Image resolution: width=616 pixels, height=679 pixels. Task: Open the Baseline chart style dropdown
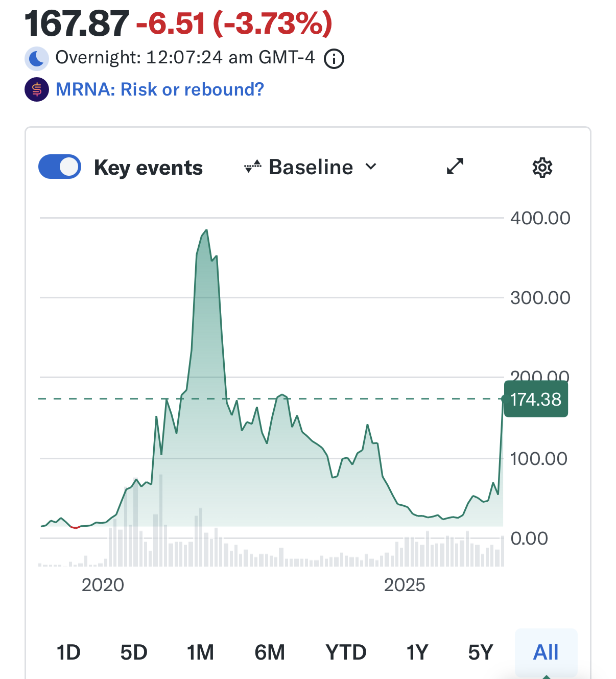(311, 167)
